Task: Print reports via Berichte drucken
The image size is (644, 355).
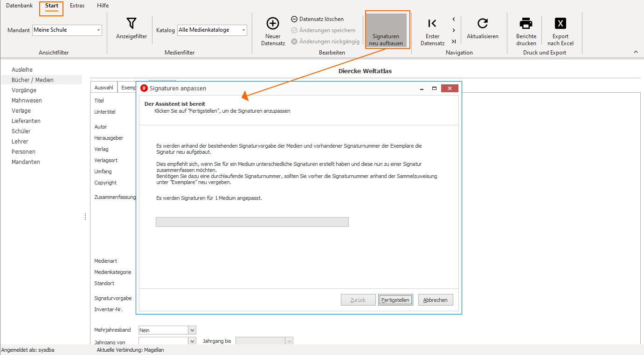Action: [x=526, y=32]
